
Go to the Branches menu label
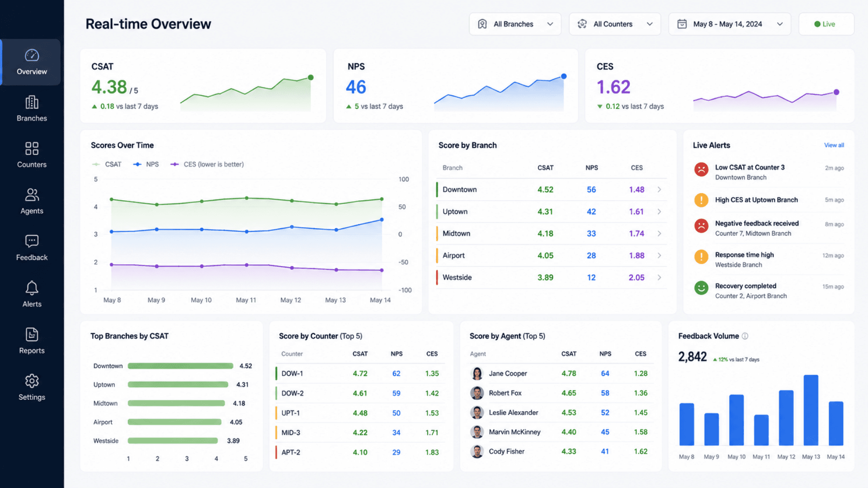[32, 118]
